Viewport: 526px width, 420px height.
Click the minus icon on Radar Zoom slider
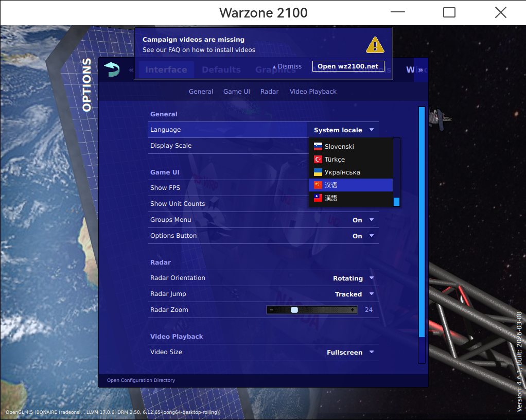tap(271, 309)
